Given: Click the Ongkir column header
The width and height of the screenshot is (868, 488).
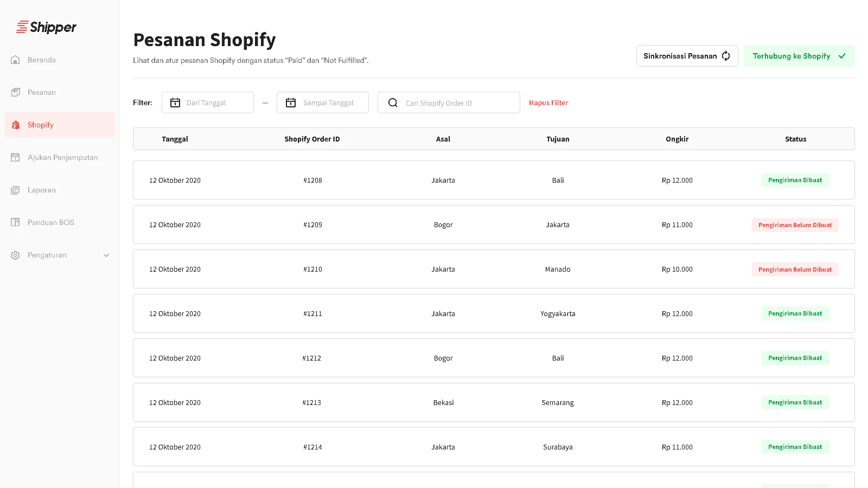Looking at the screenshot, I should coord(677,139).
